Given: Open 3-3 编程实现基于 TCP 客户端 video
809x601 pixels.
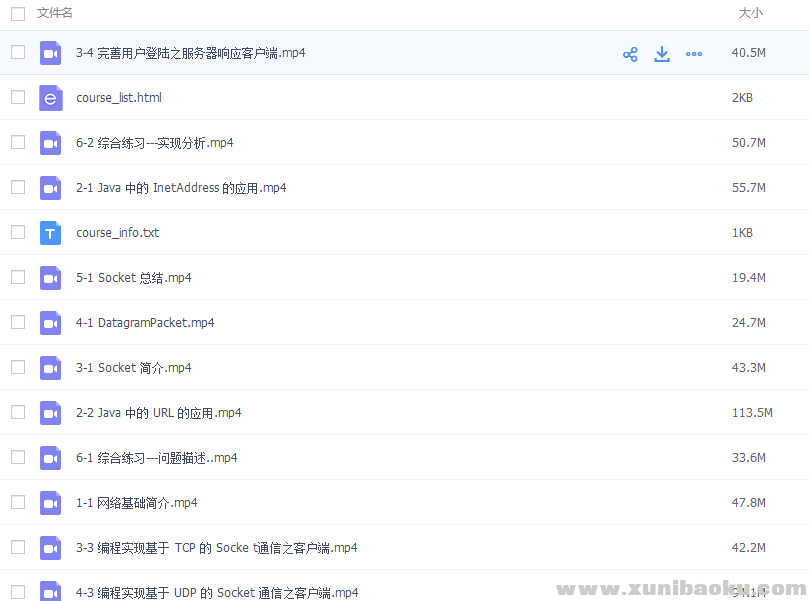Looking at the screenshot, I should point(216,548).
